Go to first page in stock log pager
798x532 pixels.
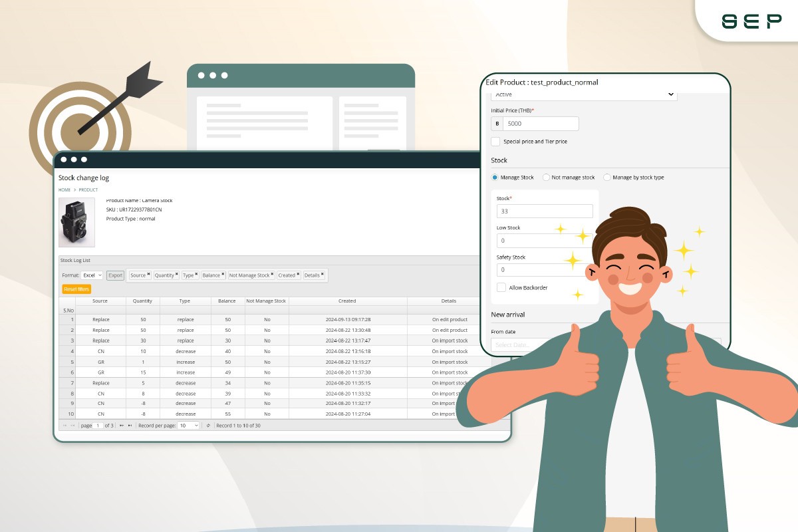65,426
